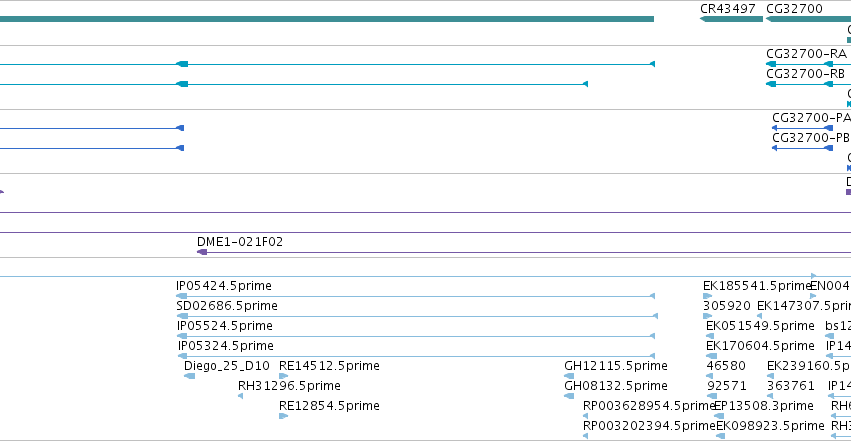Click the EK185541.5prime EST arrow
The width and height of the screenshot is (851, 441).
pos(707,296)
